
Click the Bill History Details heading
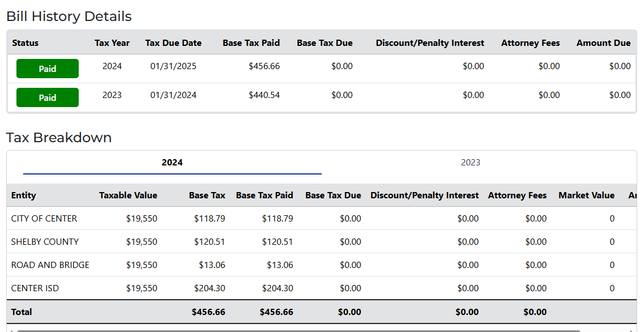[69, 16]
